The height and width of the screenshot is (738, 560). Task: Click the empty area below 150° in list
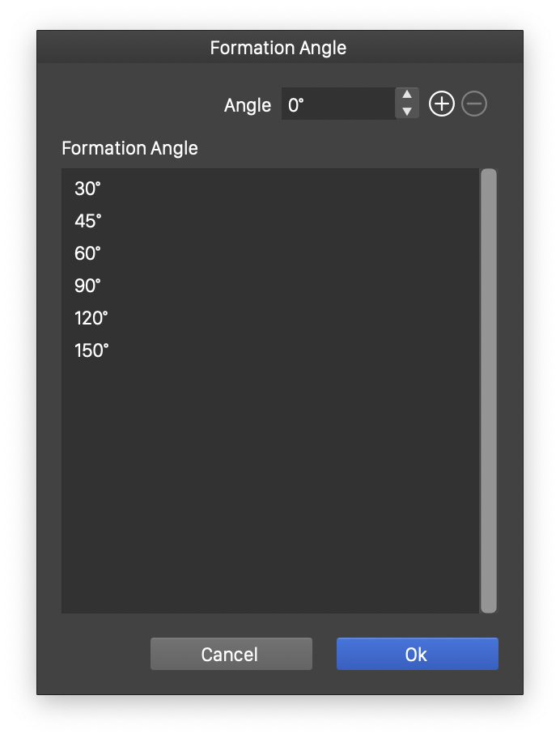[270, 486]
